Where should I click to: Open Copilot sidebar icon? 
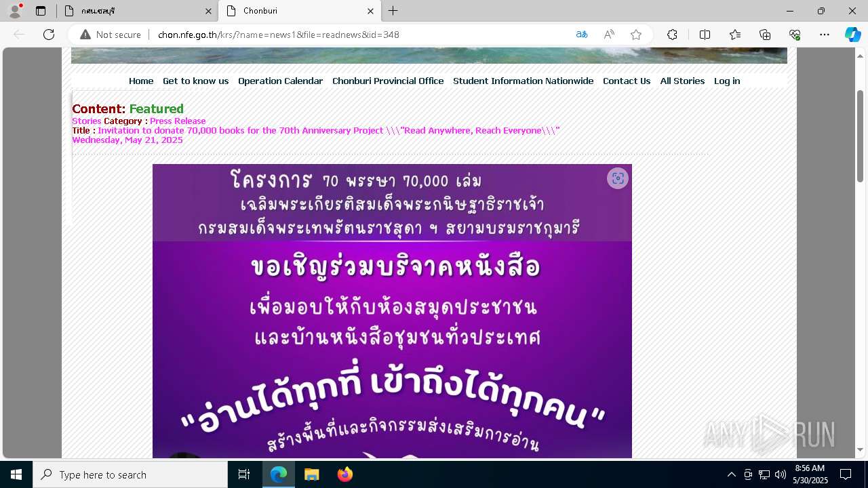tap(852, 35)
